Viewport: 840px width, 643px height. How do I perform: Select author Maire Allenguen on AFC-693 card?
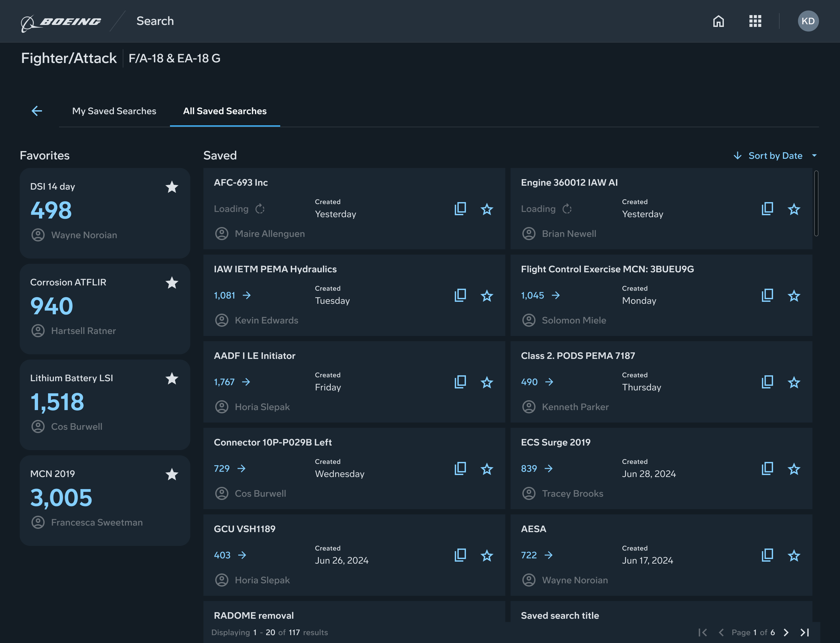(269, 234)
